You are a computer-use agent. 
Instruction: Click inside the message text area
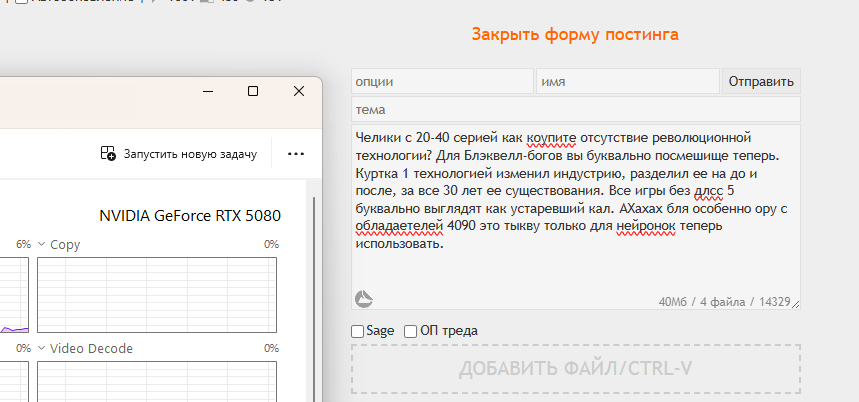[x=576, y=217]
